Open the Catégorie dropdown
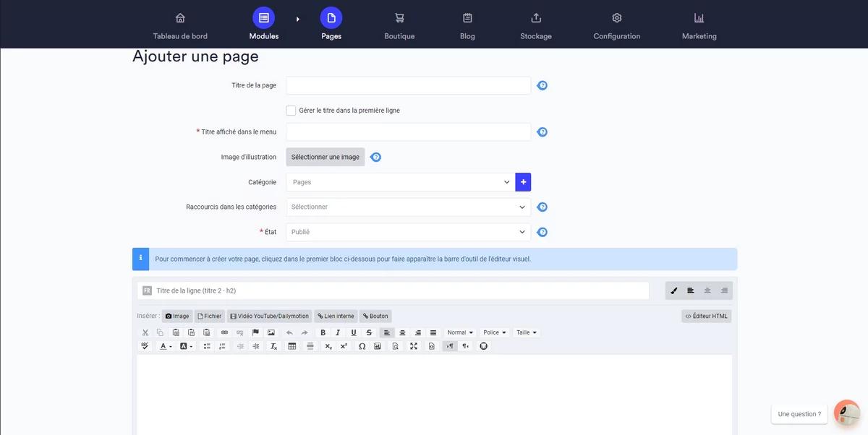This screenshot has width=868, height=435. [401, 182]
